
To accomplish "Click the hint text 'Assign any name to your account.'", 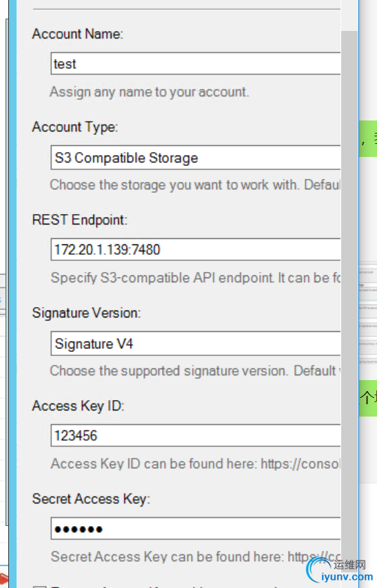I will (150, 92).
